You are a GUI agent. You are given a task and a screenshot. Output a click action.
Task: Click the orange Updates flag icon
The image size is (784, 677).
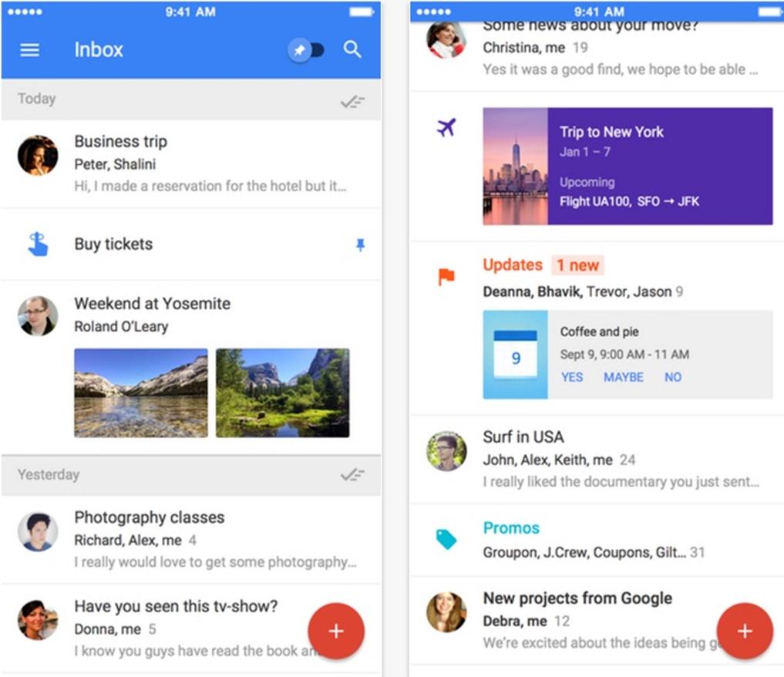pos(446,277)
